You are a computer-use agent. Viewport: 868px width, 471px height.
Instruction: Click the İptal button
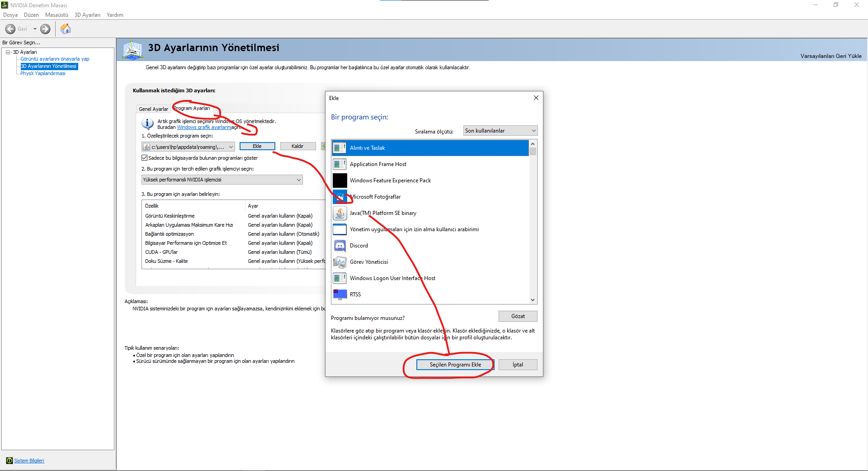point(518,365)
